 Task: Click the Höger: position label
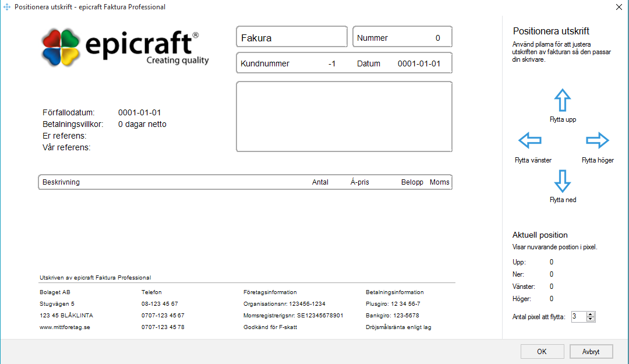coord(521,299)
